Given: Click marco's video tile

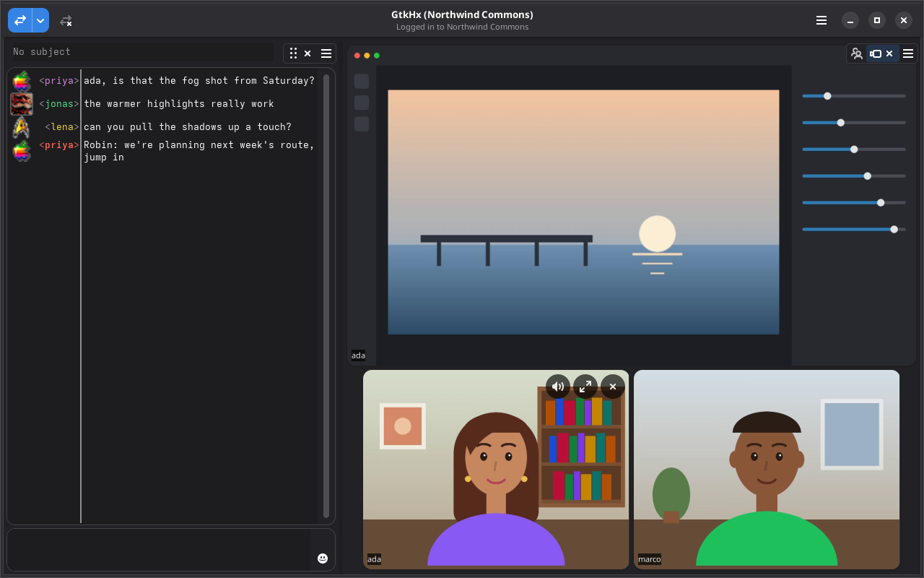Looking at the screenshot, I should coord(767,470).
